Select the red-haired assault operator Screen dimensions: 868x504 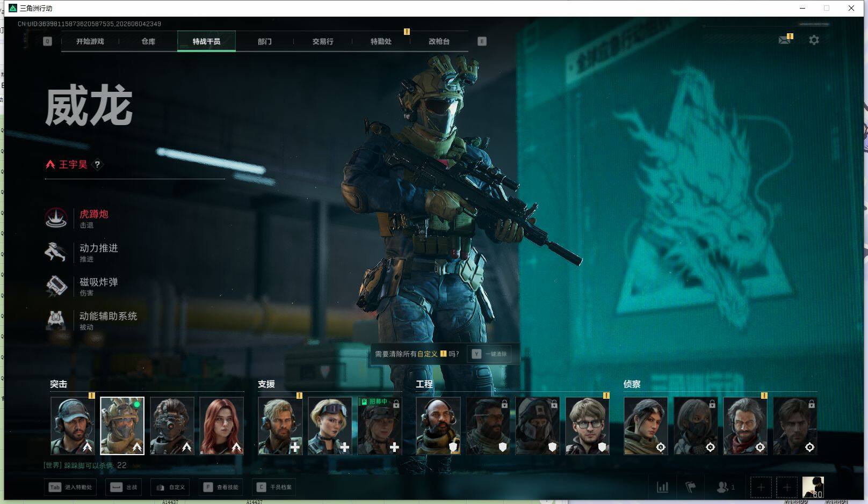(x=221, y=426)
